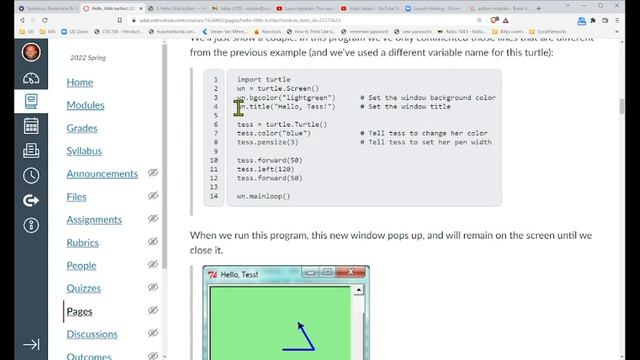Switch to the python modules Brave tab
This screenshot has height=360, width=640.
coord(500,8)
